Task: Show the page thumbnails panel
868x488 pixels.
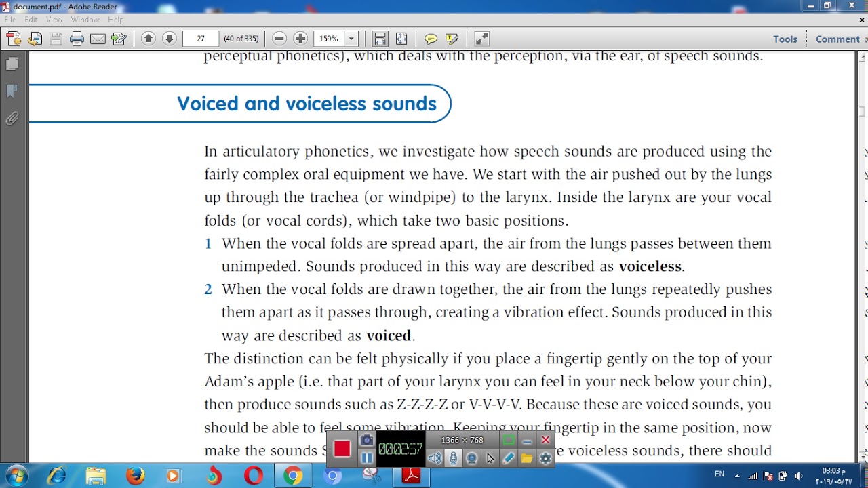Action: coord(12,64)
